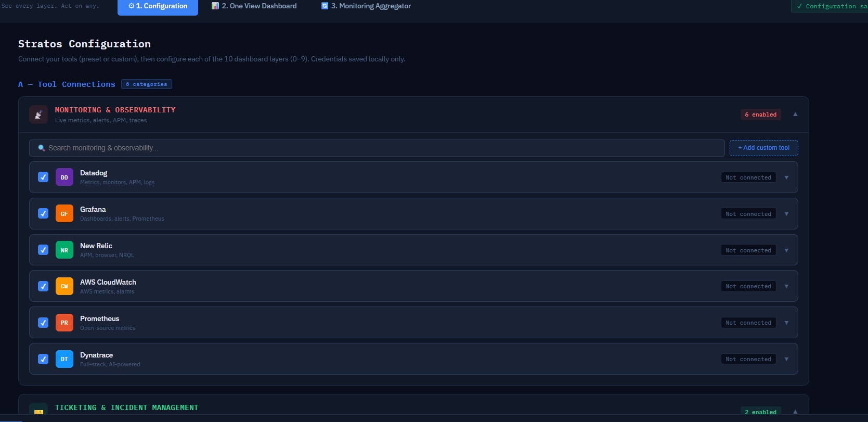Expand the Grafana row arrow

(786, 214)
